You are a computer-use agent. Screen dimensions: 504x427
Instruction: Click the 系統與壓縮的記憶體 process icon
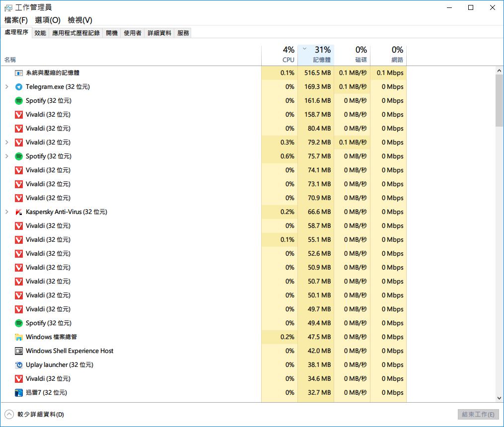[x=19, y=73]
